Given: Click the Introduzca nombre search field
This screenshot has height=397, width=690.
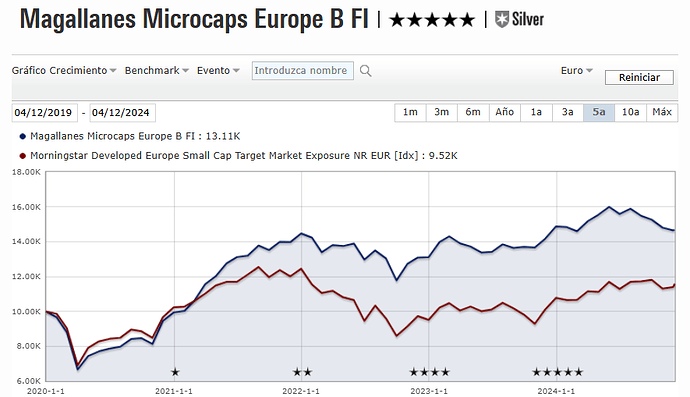Looking at the screenshot, I should [303, 70].
